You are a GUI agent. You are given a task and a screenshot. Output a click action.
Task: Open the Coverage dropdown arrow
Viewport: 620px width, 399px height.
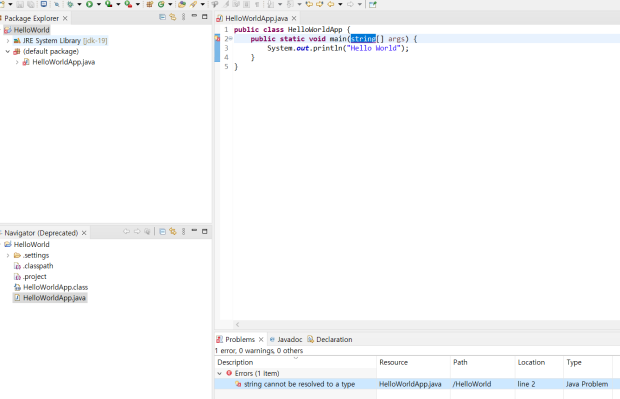(x=118, y=4)
